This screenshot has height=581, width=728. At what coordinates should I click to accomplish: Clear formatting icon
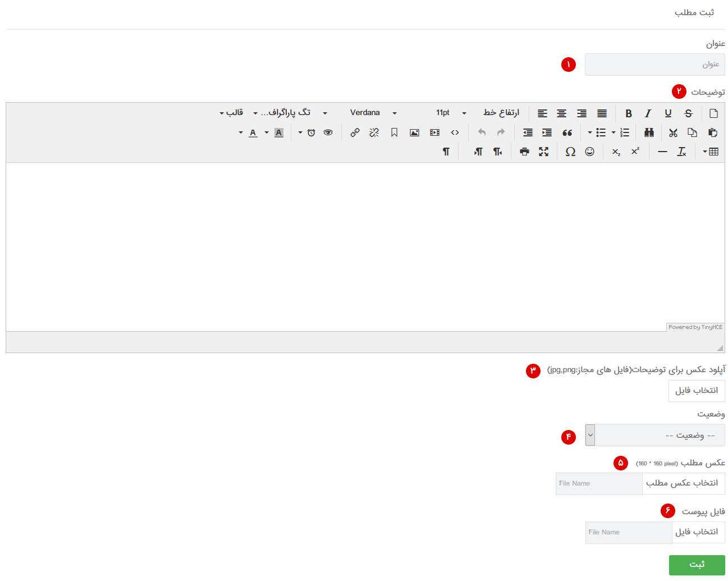click(682, 152)
